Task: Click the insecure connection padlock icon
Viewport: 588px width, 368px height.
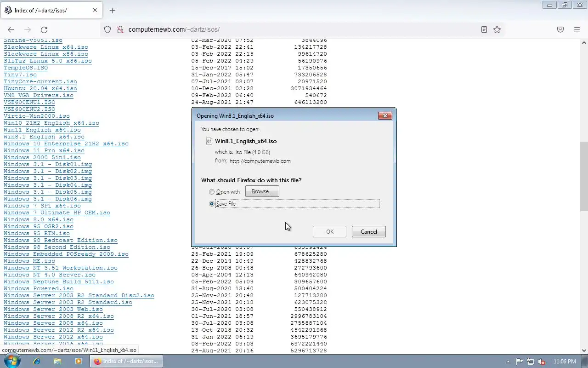Action: click(120, 29)
